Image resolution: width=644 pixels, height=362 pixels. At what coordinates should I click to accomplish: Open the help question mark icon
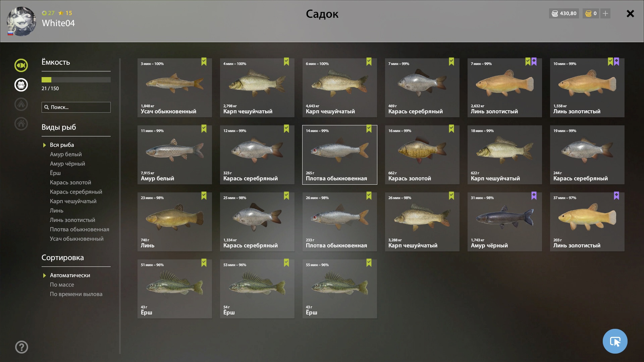[21, 347]
